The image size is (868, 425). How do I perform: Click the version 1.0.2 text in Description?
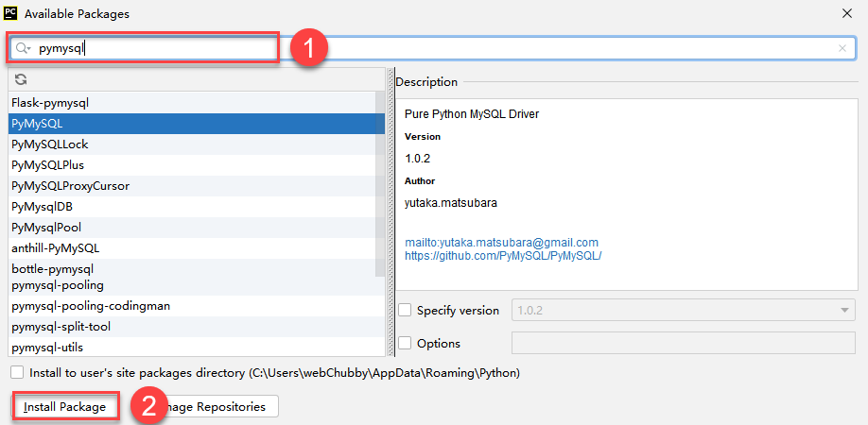click(x=417, y=159)
